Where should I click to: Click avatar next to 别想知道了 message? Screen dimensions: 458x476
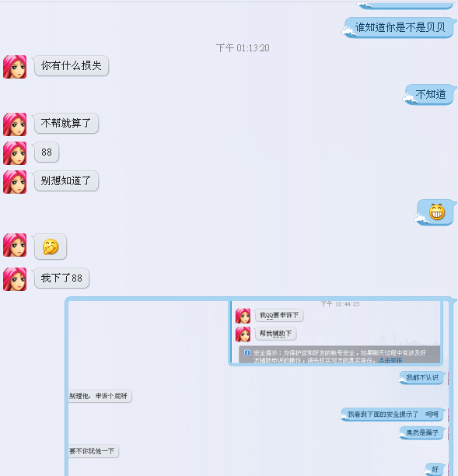pyautogui.click(x=15, y=182)
